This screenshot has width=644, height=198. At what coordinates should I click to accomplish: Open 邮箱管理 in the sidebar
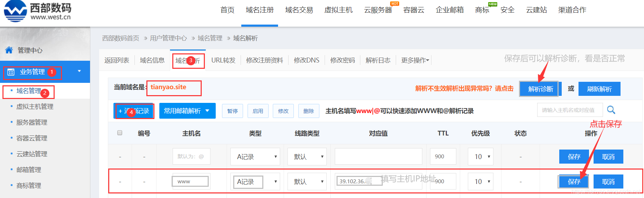point(29,170)
